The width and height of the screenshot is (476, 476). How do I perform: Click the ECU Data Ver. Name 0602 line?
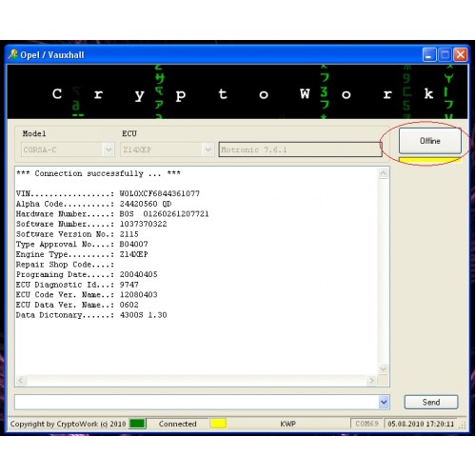pyautogui.click(x=77, y=305)
